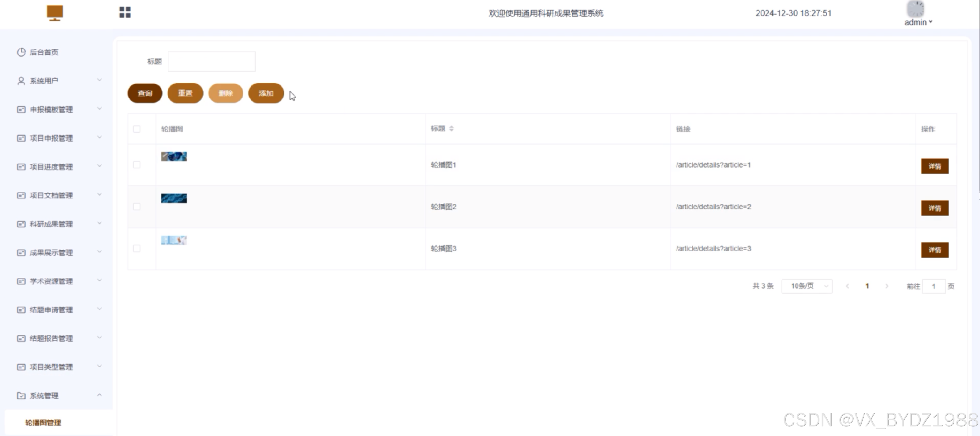Open the 10条/页 page size dropdown
The height and width of the screenshot is (436, 980).
[x=806, y=286]
